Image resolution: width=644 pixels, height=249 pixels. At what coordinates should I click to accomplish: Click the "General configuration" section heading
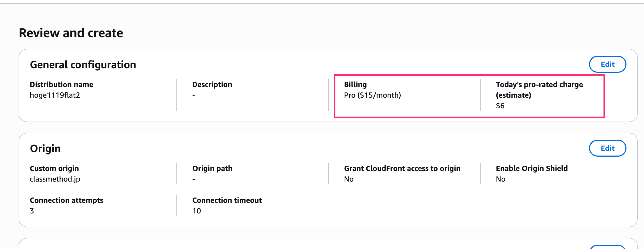83,65
